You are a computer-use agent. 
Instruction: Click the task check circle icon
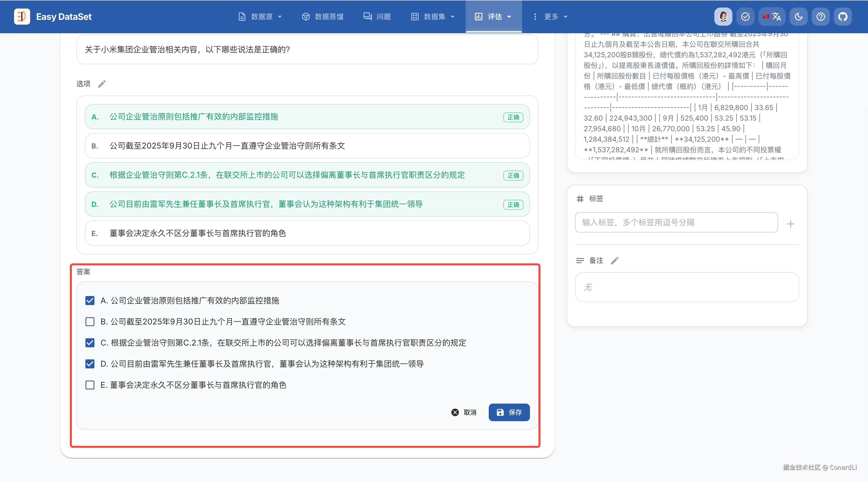click(745, 17)
